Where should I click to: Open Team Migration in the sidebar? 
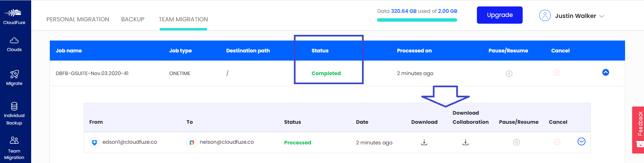click(x=14, y=148)
